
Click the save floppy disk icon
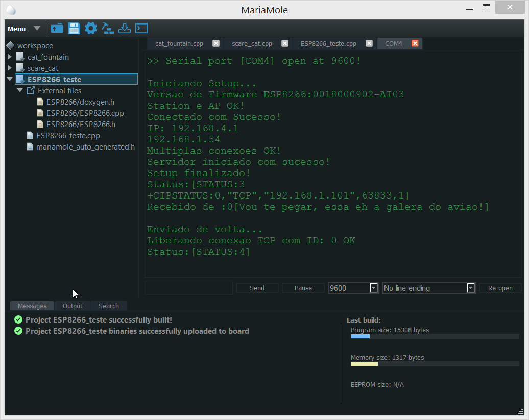pos(74,29)
